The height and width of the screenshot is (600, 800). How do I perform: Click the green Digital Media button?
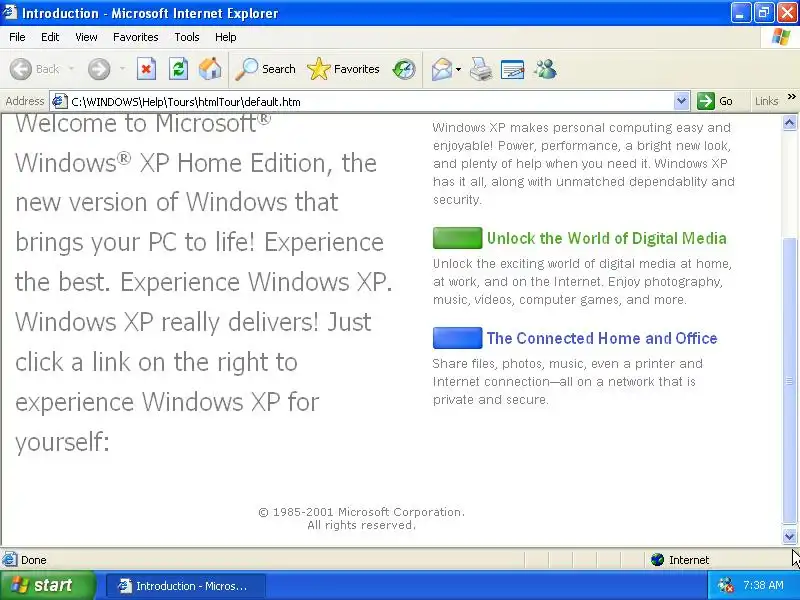click(457, 238)
